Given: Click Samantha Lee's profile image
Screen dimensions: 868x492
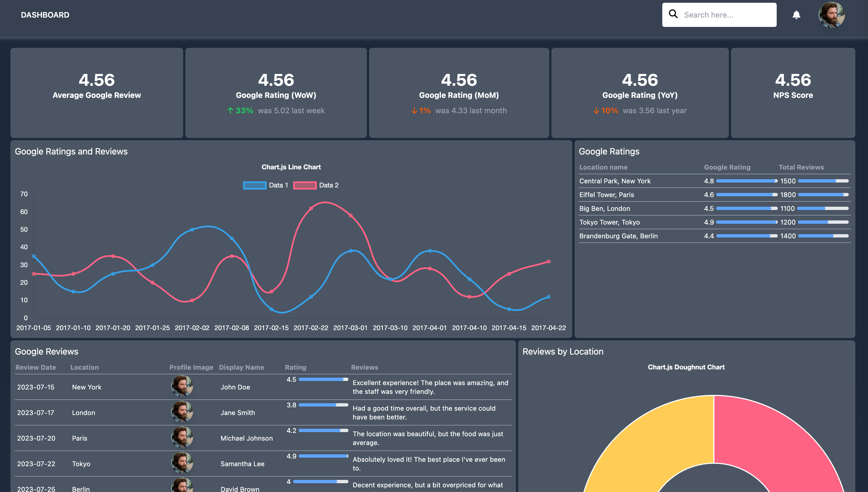Looking at the screenshot, I should pos(182,463).
